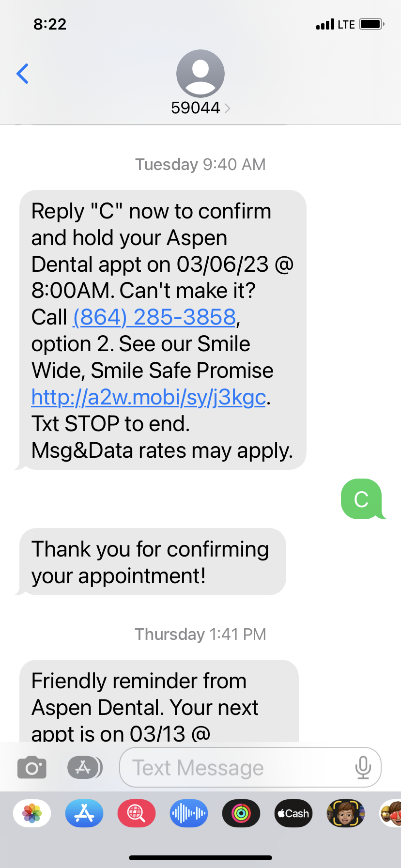401x868 pixels.
Task: Open the 59044 contact avatar
Action: coord(200,74)
